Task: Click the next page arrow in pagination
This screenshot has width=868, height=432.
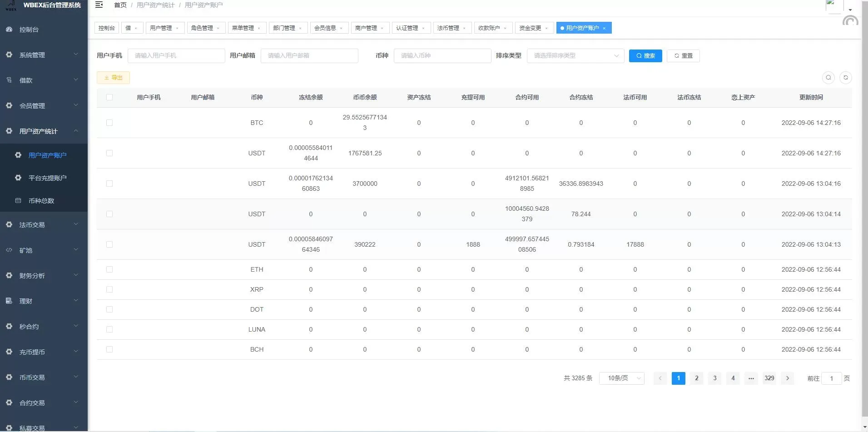Action: [x=787, y=378]
